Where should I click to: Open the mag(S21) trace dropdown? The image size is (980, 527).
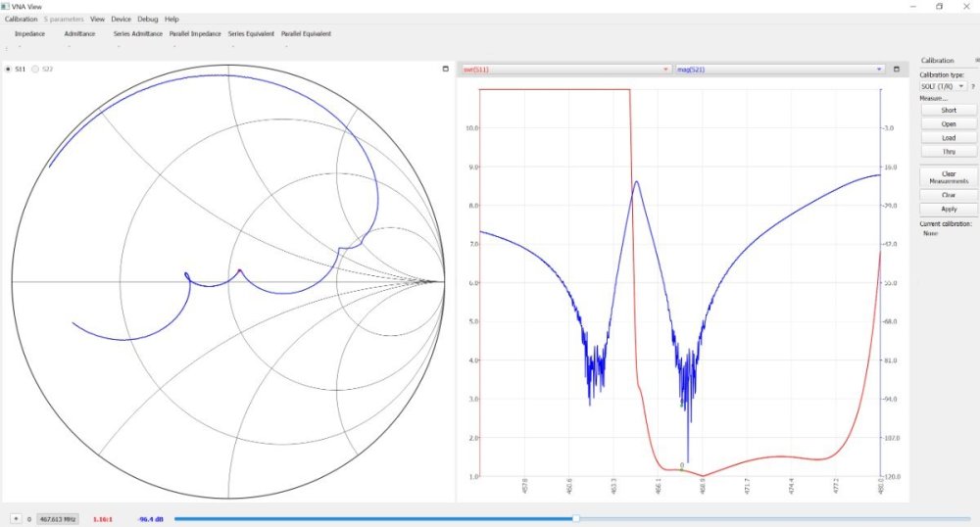[879, 70]
